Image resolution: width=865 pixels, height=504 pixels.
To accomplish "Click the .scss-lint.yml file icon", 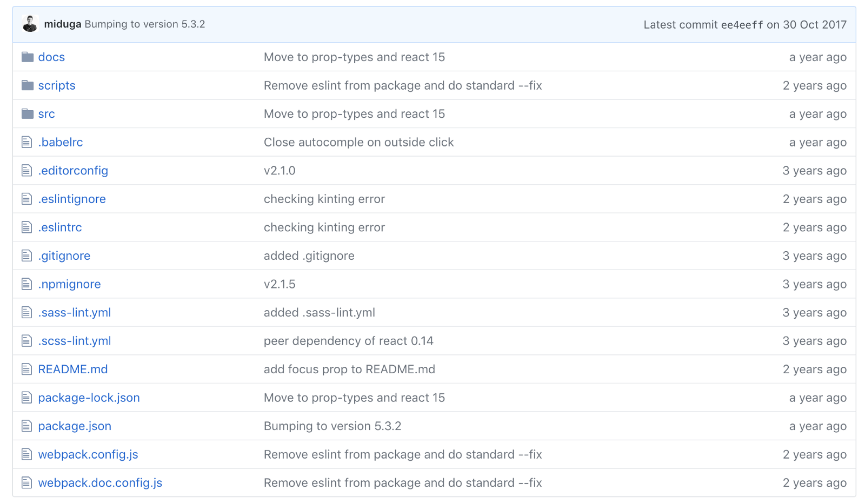I will click(27, 341).
